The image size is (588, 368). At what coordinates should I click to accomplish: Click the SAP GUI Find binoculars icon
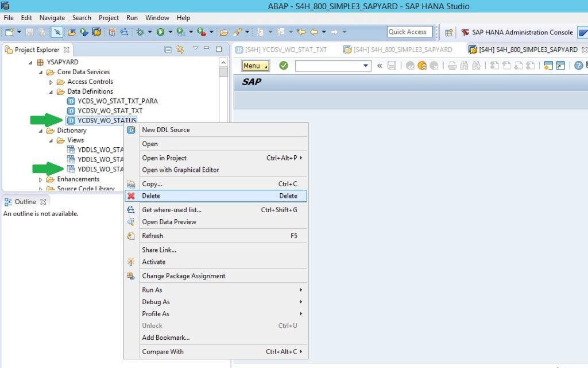click(464, 66)
